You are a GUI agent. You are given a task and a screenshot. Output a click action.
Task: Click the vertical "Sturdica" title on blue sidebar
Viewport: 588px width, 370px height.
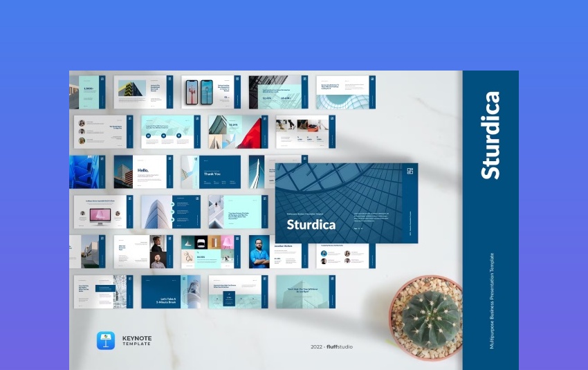[x=490, y=136]
